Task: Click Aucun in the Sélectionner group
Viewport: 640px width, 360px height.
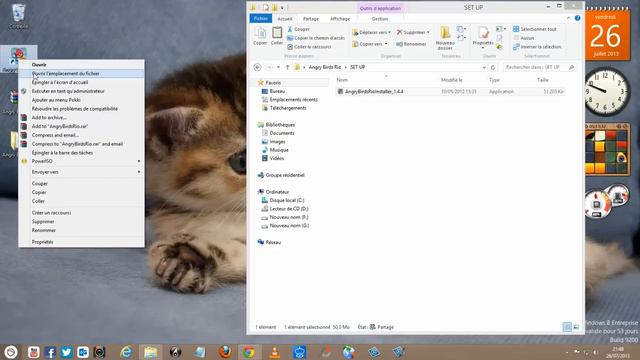Action: 524,38
